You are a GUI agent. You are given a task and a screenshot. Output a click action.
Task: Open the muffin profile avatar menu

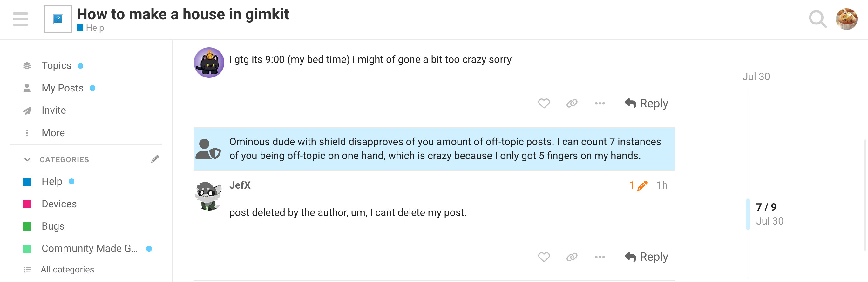pyautogui.click(x=846, y=19)
